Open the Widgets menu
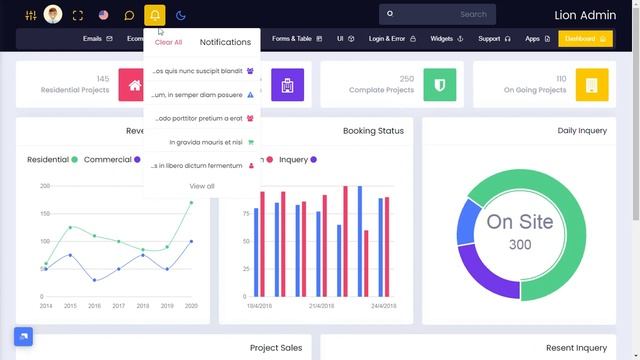640x360 pixels. tap(447, 39)
